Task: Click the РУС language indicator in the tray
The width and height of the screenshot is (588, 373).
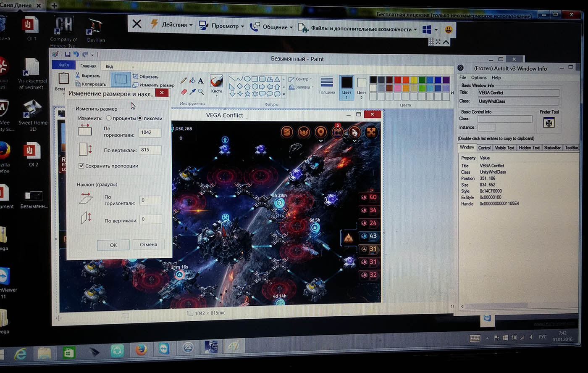Action: [543, 337]
